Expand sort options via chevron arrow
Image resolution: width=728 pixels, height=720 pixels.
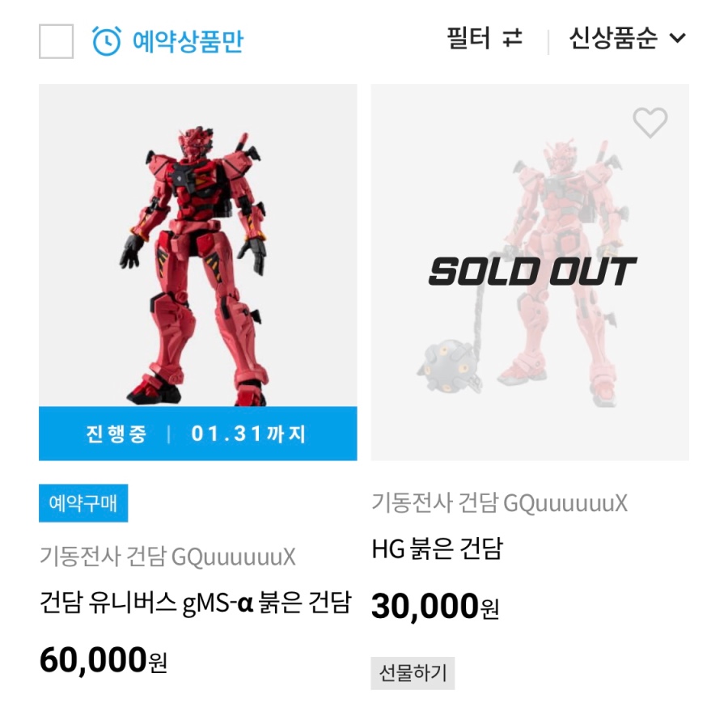point(678,38)
